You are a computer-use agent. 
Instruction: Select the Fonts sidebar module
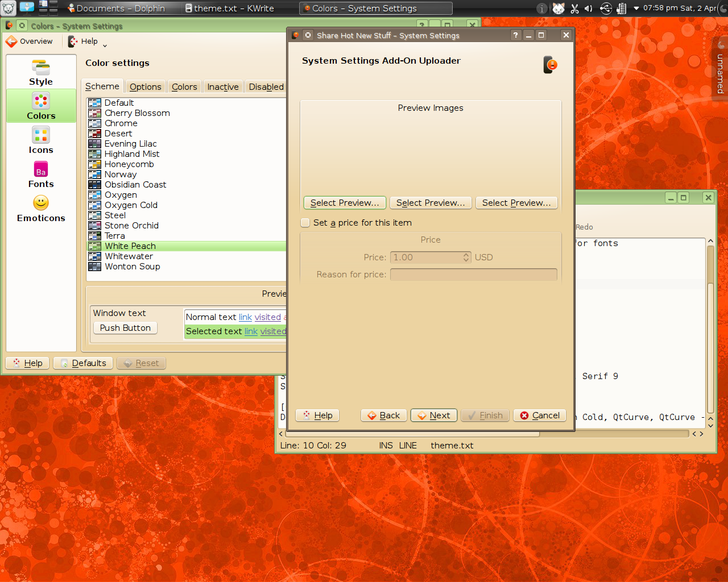tap(41, 174)
